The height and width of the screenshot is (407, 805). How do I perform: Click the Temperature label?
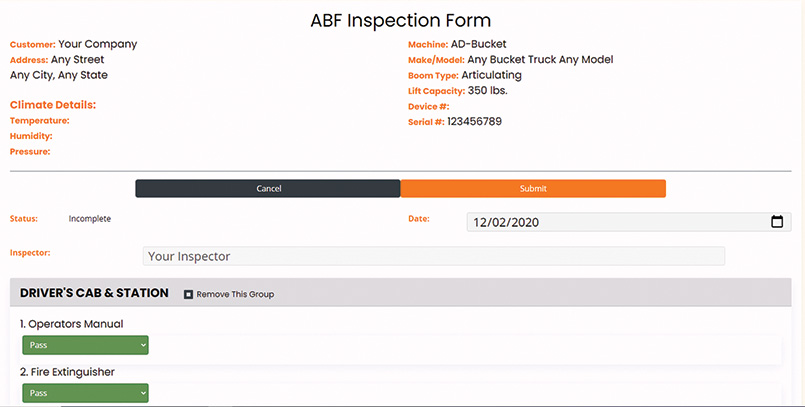[40, 121]
